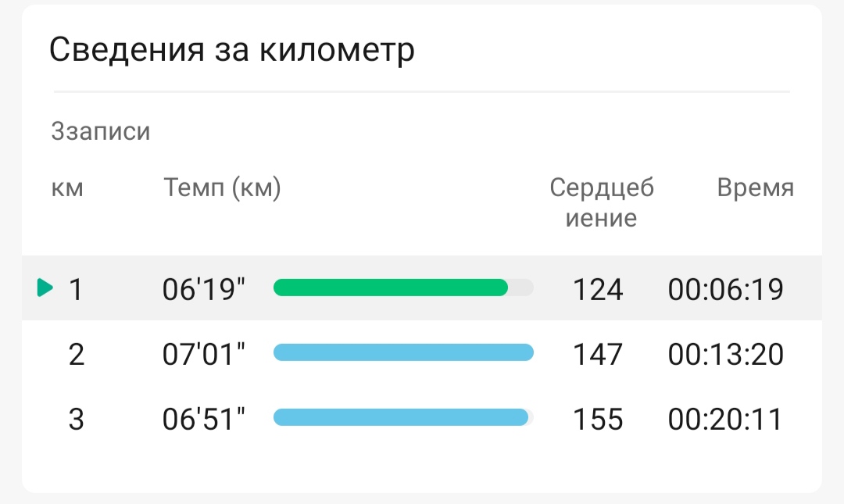Click the time 00:06:19
Image resolution: width=844 pixels, height=504 pixels.
725,289
